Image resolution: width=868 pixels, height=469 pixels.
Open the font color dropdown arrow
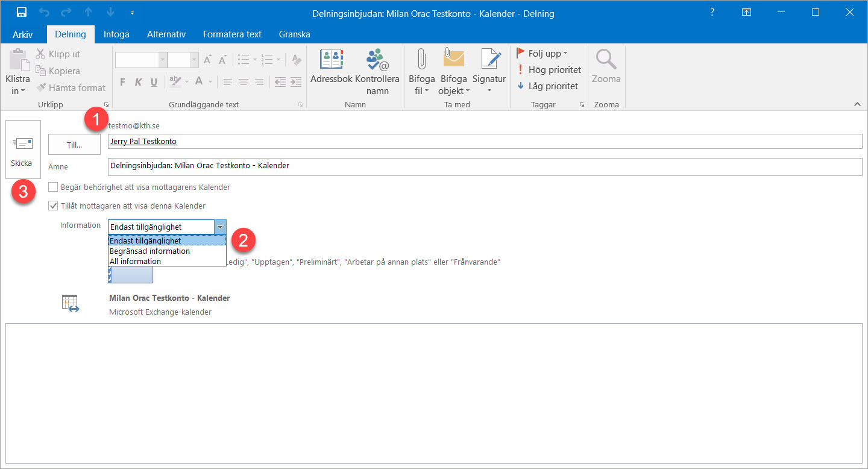pyautogui.click(x=210, y=82)
